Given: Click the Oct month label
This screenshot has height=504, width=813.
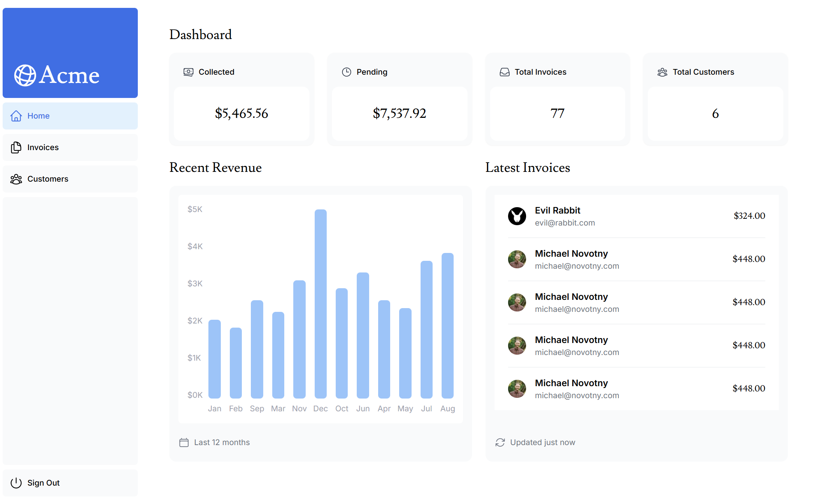Looking at the screenshot, I should tap(342, 409).
